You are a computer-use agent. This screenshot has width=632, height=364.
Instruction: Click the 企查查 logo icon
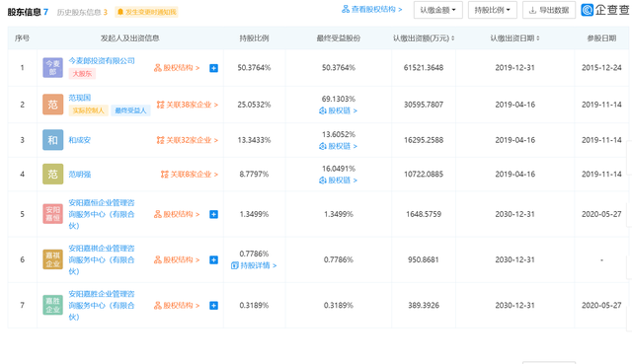587,10
